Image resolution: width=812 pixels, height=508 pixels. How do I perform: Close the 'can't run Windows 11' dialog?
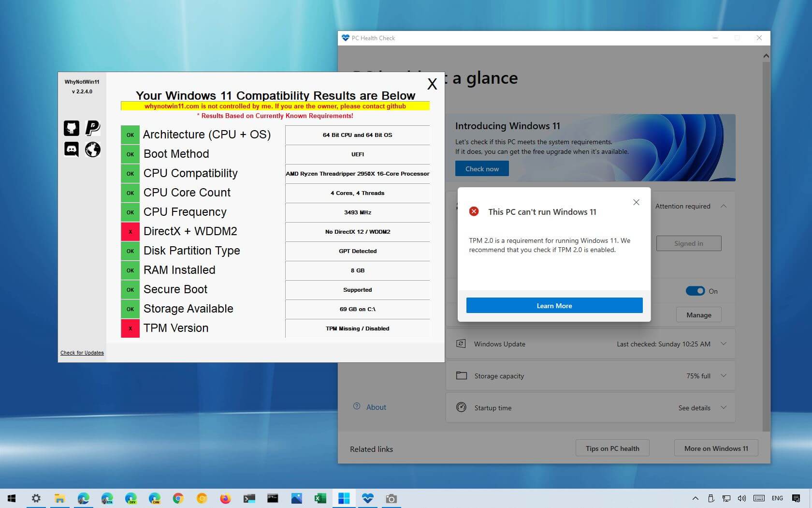[x=636, y=202]
